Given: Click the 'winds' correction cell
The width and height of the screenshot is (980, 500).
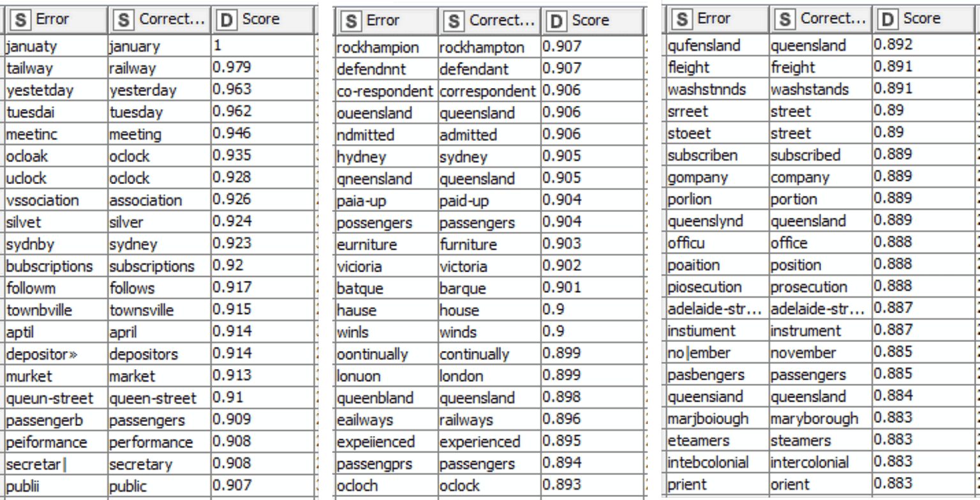Looking at the screenshot, I should point(489,332).
